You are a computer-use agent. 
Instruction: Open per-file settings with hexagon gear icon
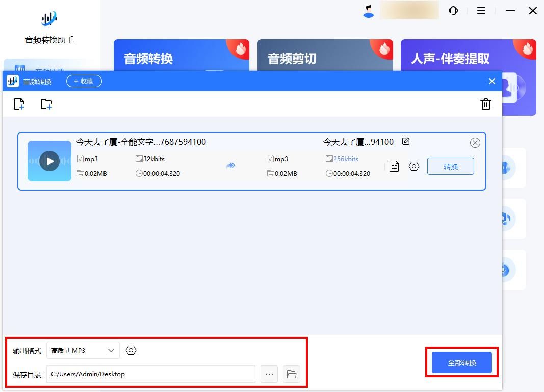click(x=413, y=166)
